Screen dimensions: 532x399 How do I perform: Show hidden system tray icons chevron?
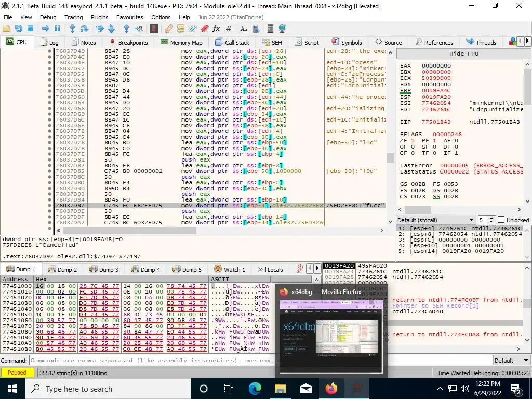pyautogui.click(x=440, y=389)
